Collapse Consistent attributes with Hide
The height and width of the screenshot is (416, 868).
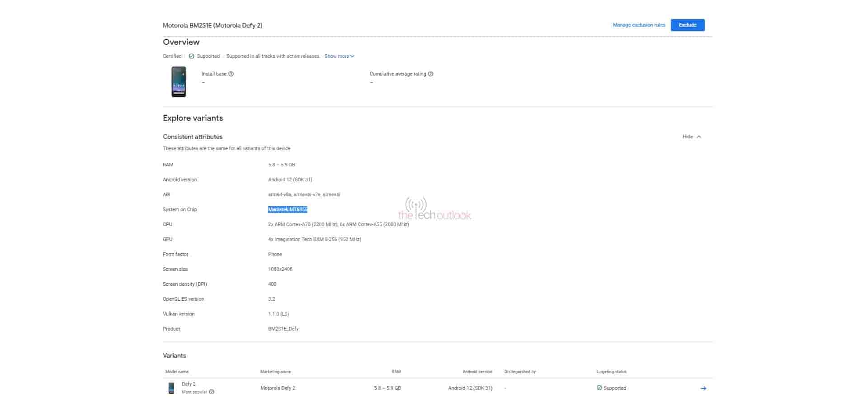tap(691, 137)
